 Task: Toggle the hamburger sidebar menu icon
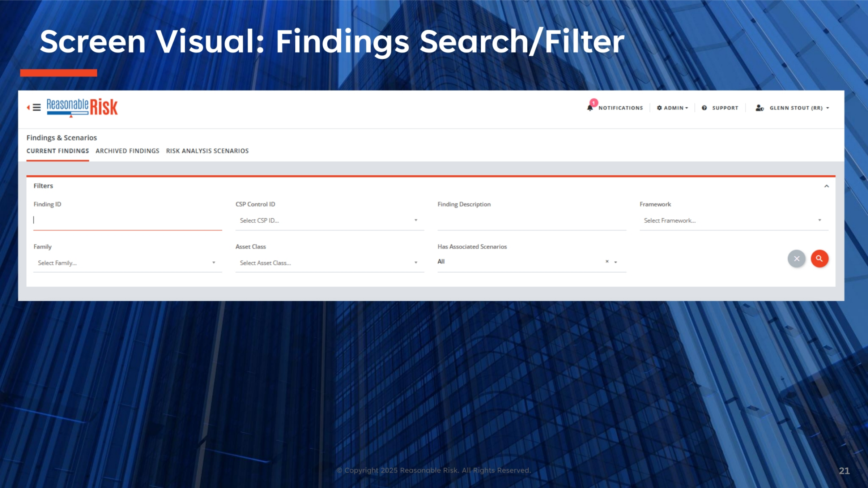point(37,108)
